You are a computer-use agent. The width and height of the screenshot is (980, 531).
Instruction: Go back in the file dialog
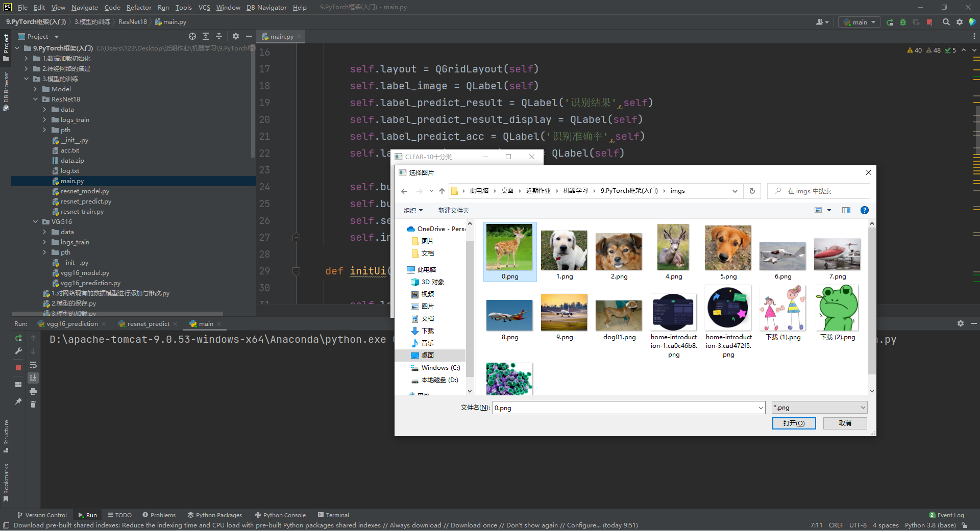pyautogui.click(x=404, y=191)
